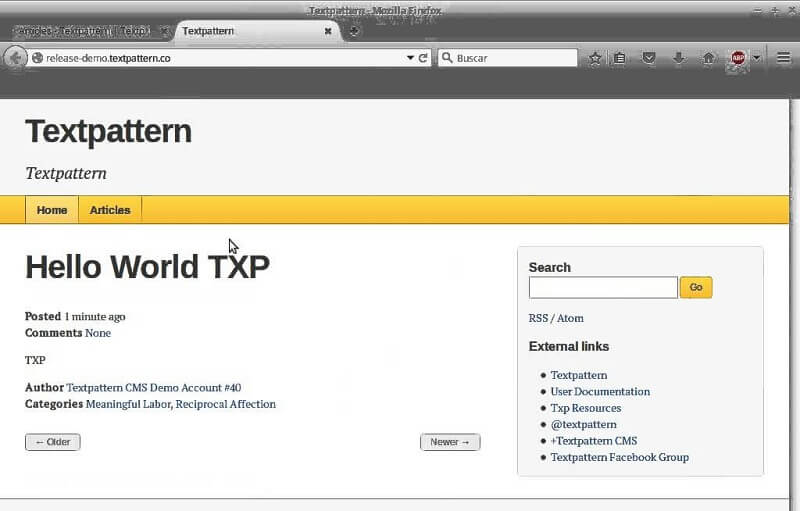The height and width of the screenshot is (511, 800).
Task: Open the Textpattern external link
Action: tap(579, 375)
